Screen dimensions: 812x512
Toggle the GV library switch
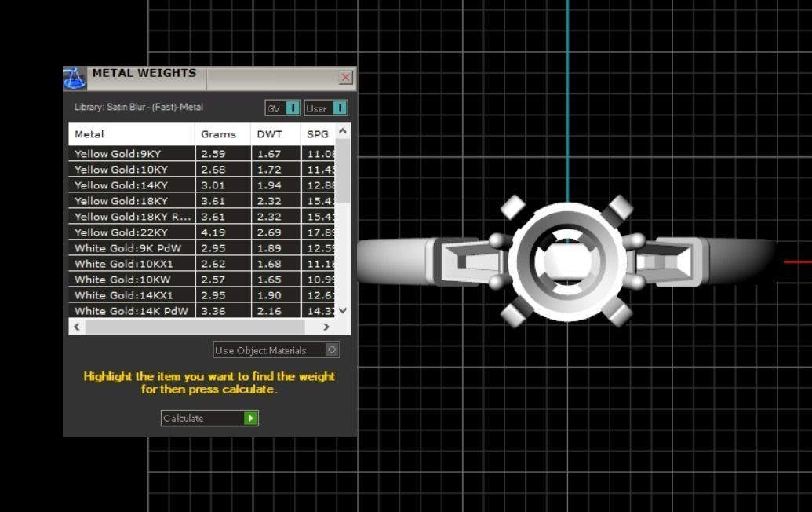282,108
